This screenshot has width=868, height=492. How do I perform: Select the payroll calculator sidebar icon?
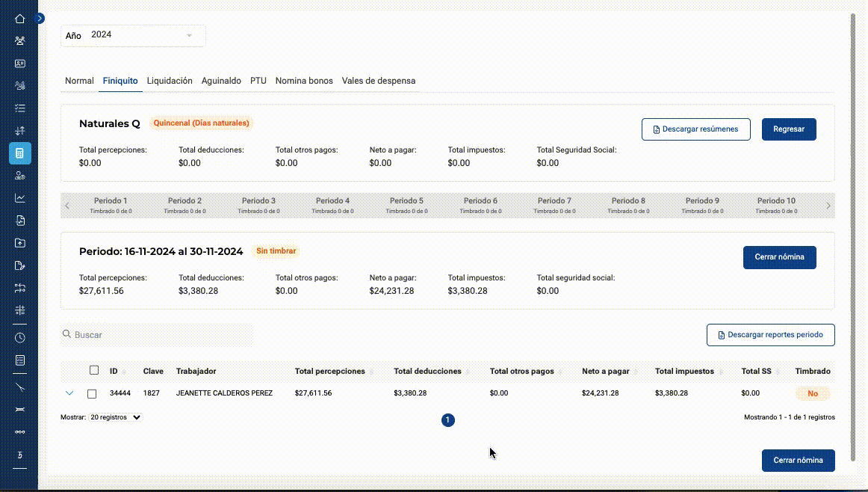(20, 153)
